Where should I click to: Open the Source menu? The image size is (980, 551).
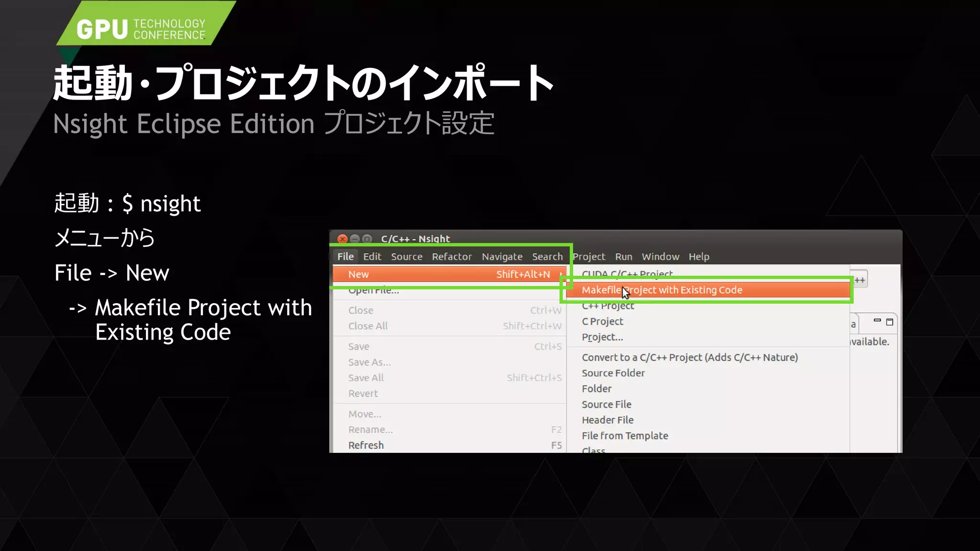(407, 256)
